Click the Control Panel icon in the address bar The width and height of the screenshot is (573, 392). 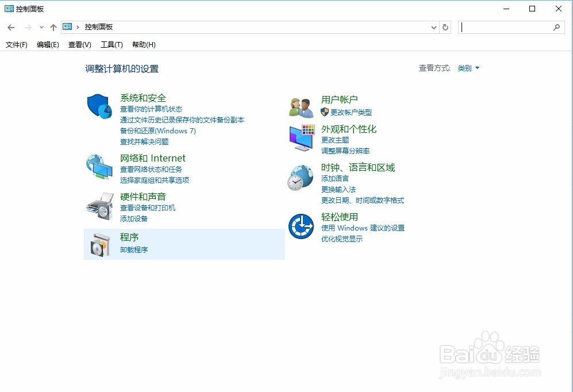[67, 26]
